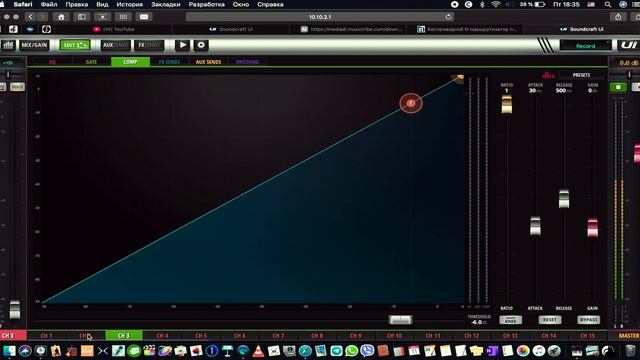Screen dimensions: 640x360
Task: Select channel CH 12
Action: 471,336
